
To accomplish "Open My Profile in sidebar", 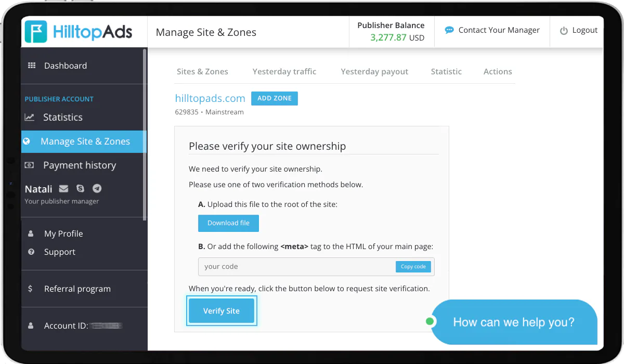I will 63,233.
